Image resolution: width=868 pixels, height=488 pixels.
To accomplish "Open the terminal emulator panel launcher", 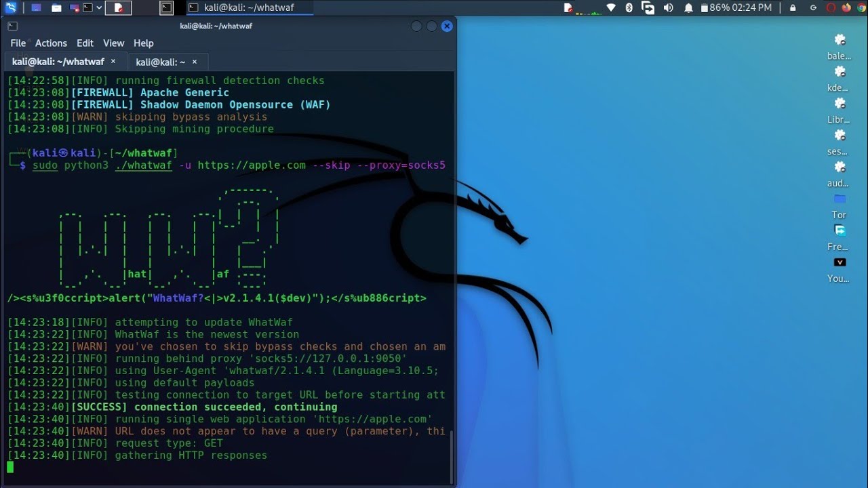I will (x=87, y=7).
